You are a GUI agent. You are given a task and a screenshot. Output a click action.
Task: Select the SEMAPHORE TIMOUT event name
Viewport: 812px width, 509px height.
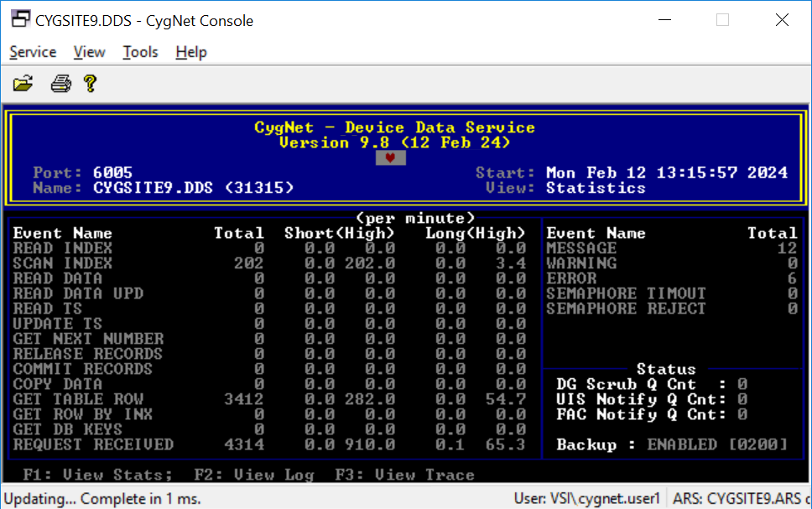(626, 293)
